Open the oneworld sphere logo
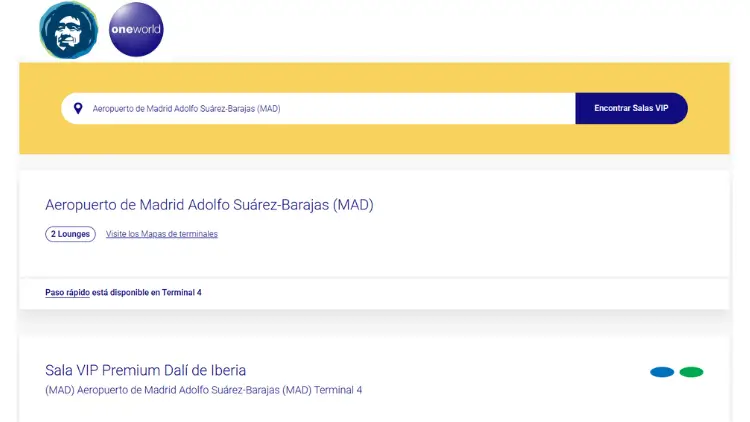 136,29
